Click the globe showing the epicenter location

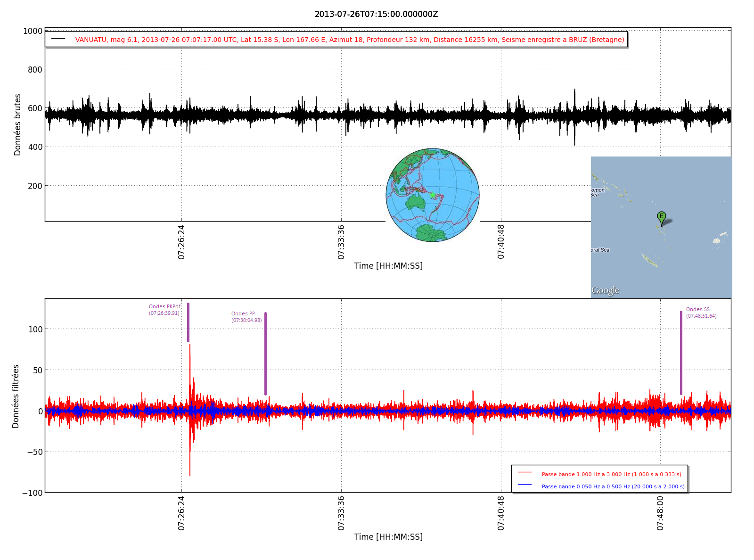click(432, 195)
